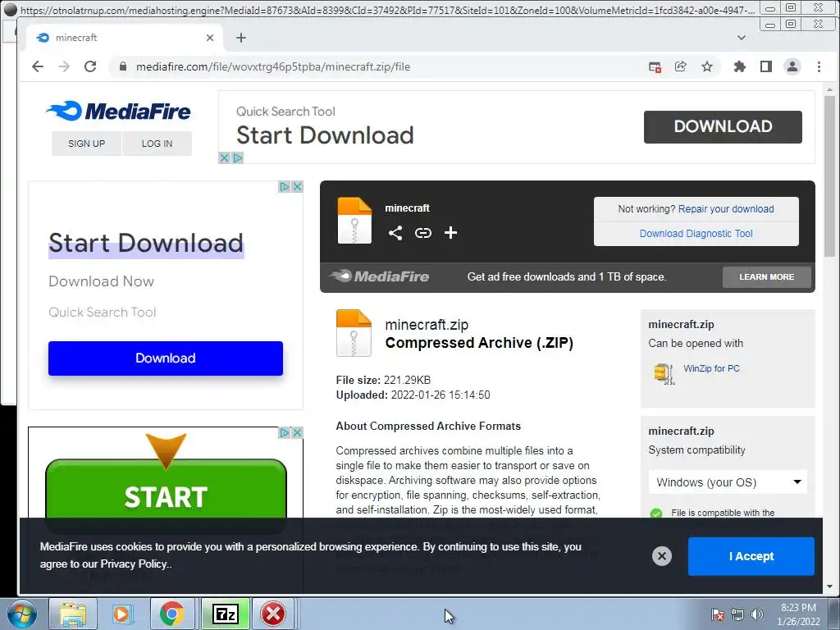Click the red X taskbar icon
The height and width of the screenshot is (630, 840).
click(x=273, y=614)
